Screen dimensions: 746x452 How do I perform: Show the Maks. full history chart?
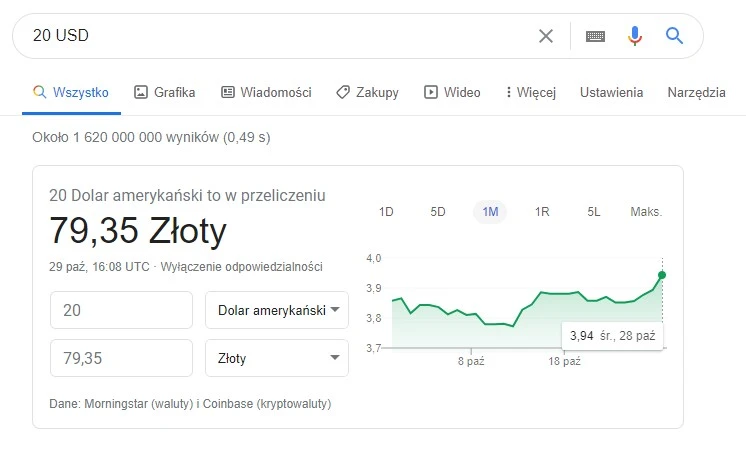click(646, 212)
